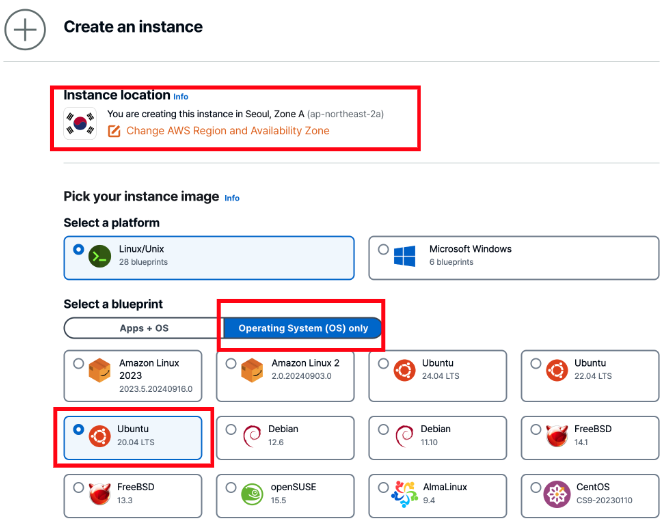Choose Debian 12.6 radio button

click(x=231, y=429)
